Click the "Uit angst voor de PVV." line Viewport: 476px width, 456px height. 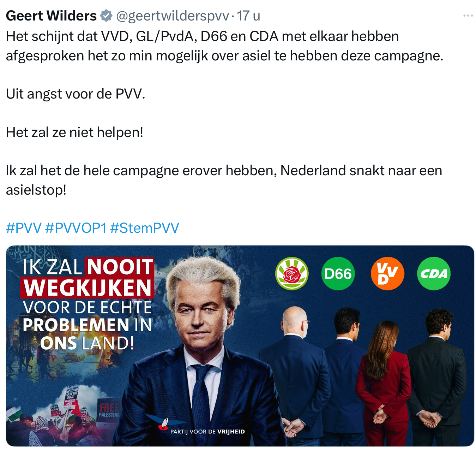pyautogui.click(x=76, y=94)
